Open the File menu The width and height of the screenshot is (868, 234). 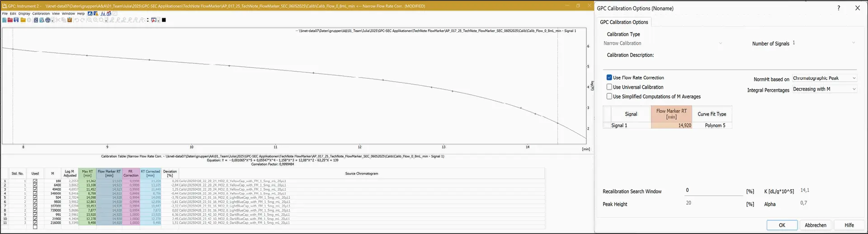pos(5,14)
